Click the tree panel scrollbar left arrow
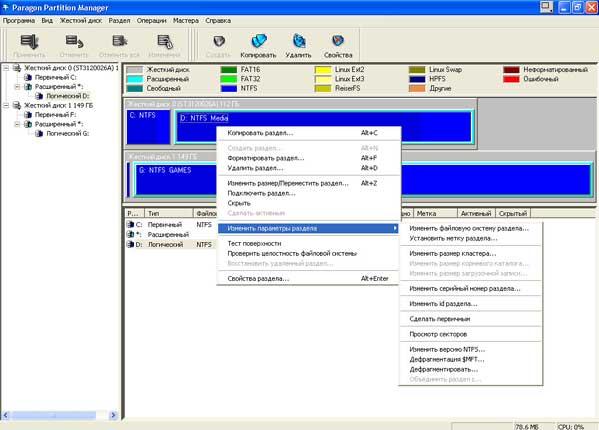 [6, 415]
